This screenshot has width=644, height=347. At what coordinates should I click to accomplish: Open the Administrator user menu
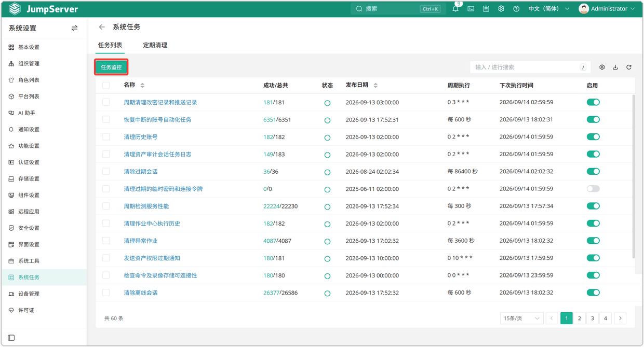point(607,9)
